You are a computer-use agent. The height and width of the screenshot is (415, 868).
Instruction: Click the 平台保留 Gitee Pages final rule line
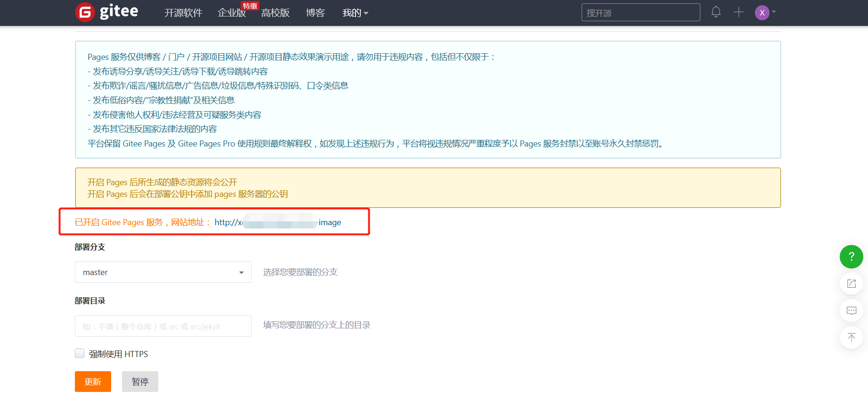tap(377, 144)
